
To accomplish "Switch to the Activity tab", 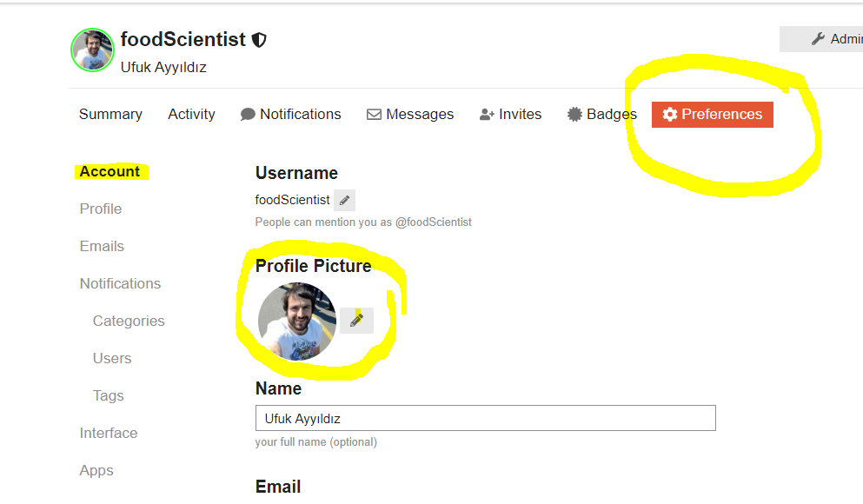I will click(x=191, y=115).
